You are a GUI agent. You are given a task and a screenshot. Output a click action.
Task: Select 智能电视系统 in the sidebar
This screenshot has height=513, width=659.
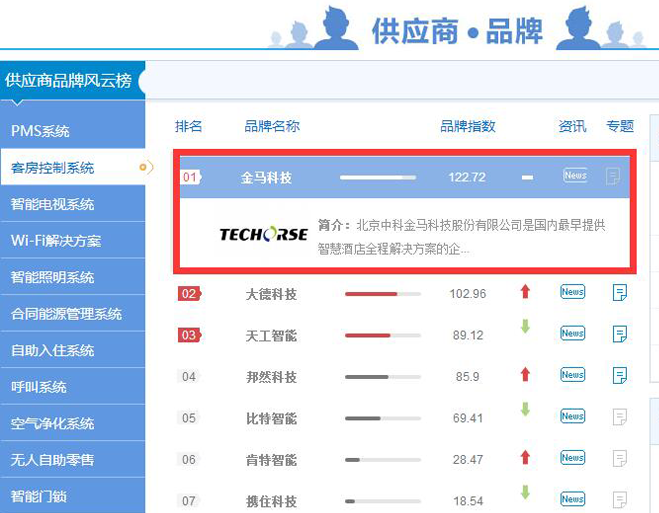coord(73,204)
